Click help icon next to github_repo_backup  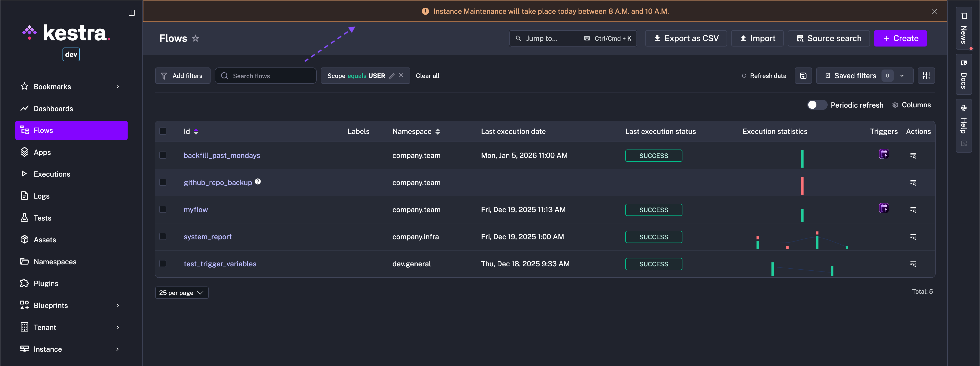pyautogui.click(x=258, y=182)
